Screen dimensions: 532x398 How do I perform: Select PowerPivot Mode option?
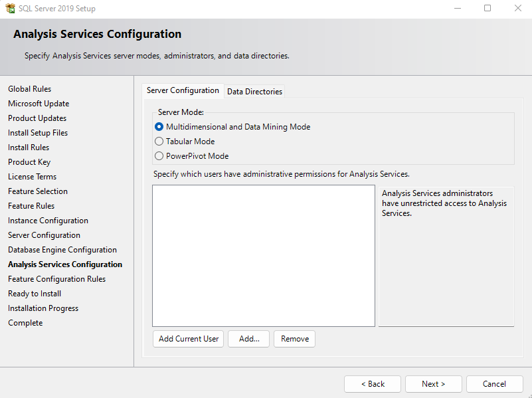point(159,156)
